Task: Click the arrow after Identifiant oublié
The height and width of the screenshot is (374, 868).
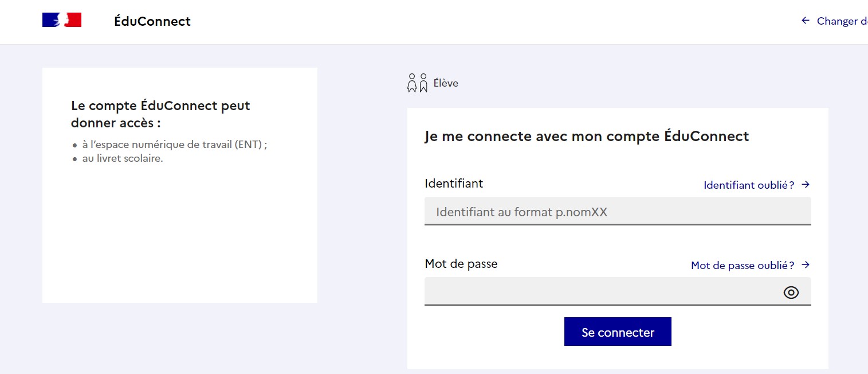Action: (x=806, y=185)
